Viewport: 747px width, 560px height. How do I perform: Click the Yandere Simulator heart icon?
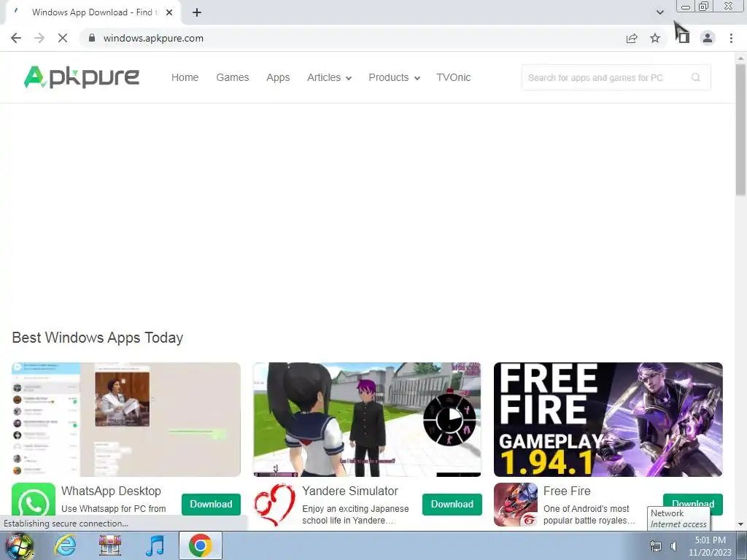(274, 505)
